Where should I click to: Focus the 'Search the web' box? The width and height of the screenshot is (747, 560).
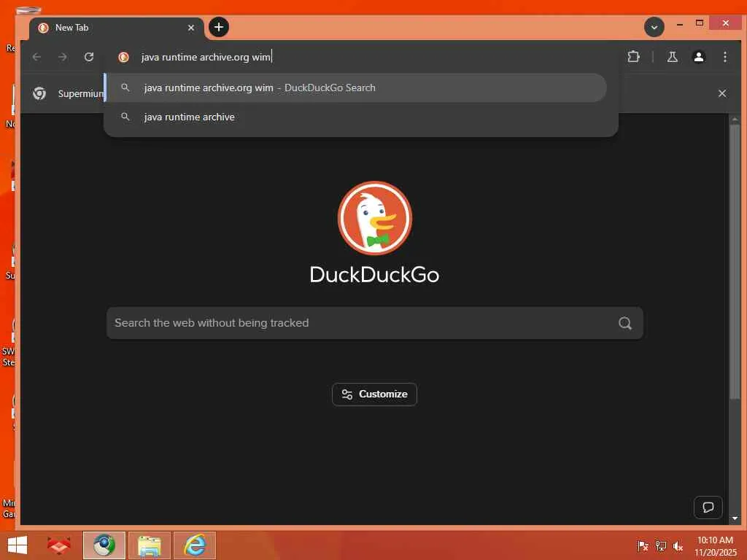click(x=374, y=323)
